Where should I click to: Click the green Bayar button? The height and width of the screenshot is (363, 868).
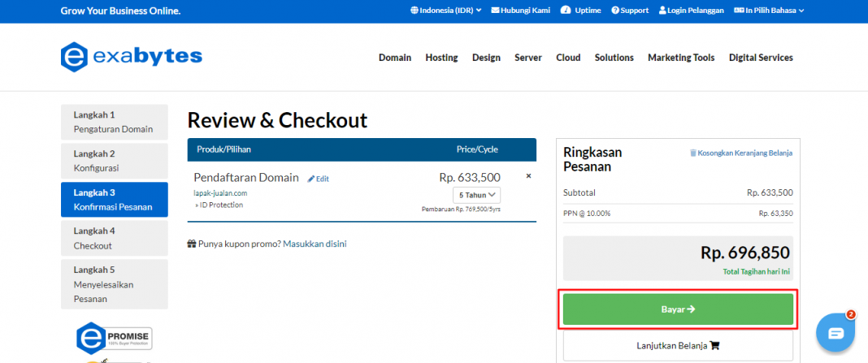pyautogui.click(x=678, y=309)
